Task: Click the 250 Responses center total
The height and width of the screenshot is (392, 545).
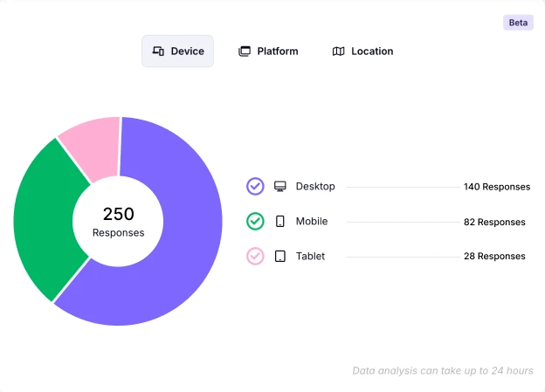Action: click(118, 221)
